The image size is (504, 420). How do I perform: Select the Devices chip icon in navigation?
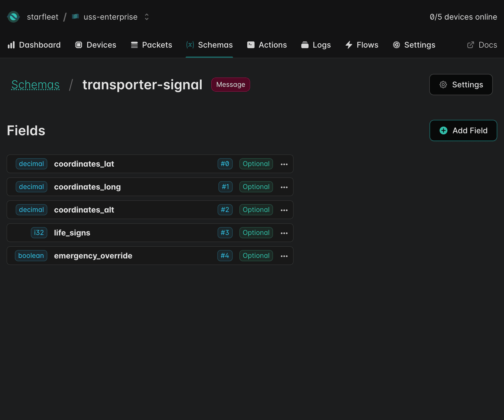79,45
